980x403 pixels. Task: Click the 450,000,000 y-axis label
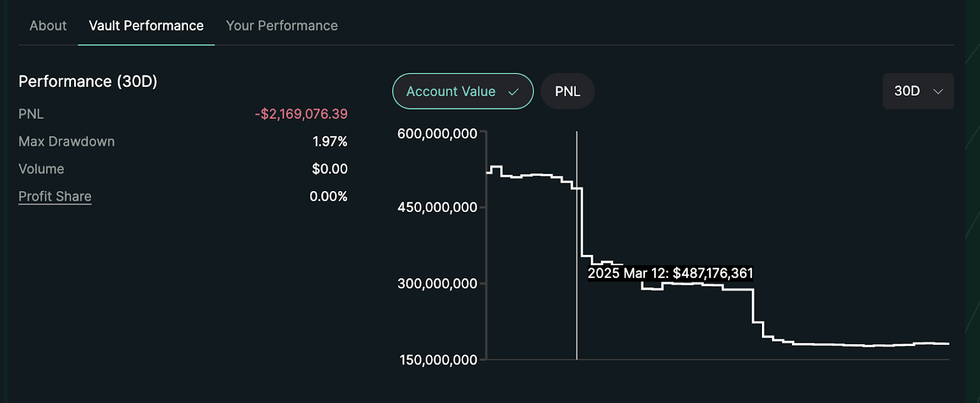437,207
